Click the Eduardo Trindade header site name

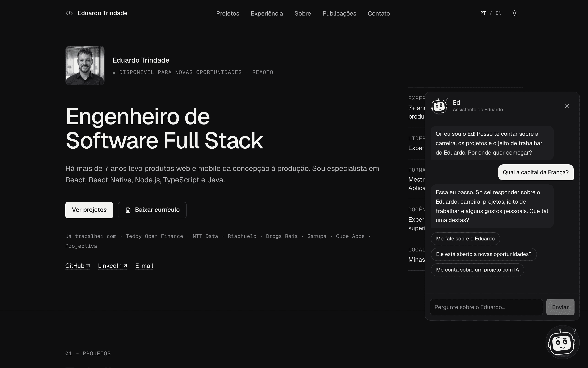coord(102,13)
